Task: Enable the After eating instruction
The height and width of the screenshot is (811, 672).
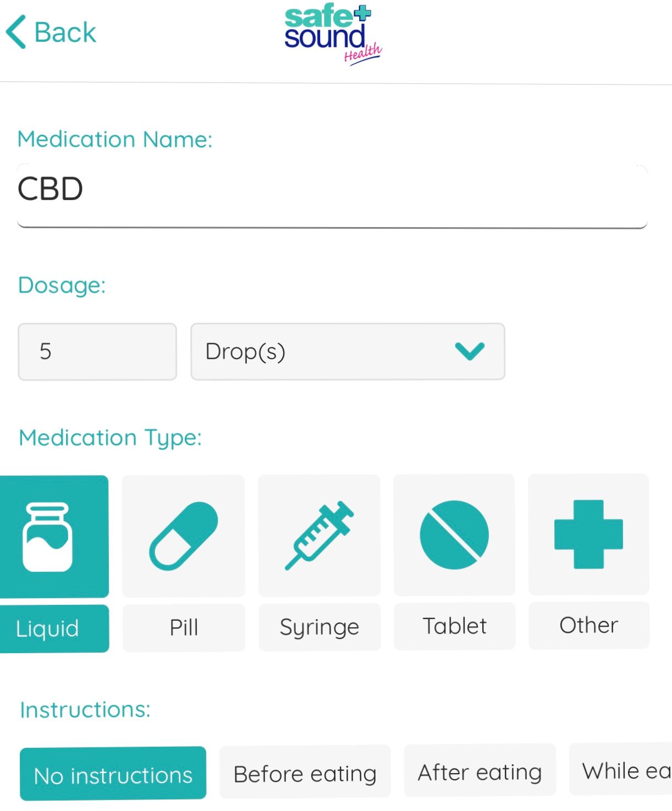Action: pyautogui.click(x=479, y=771)
